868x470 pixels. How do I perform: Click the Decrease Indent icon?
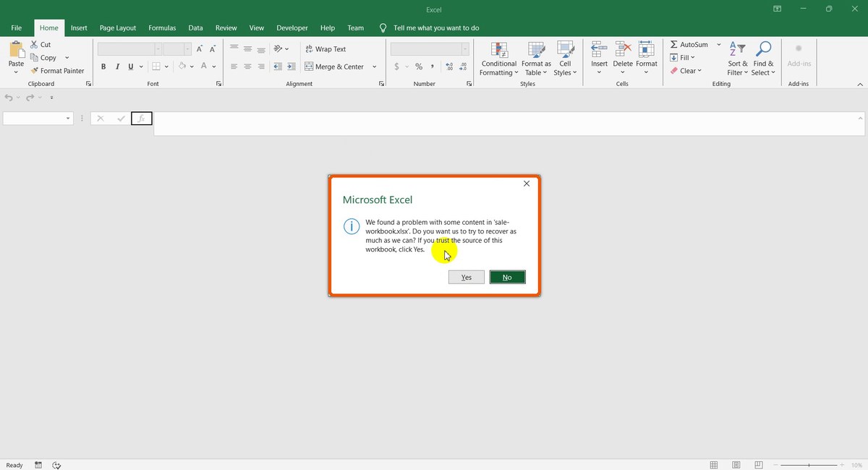(278, 67)
